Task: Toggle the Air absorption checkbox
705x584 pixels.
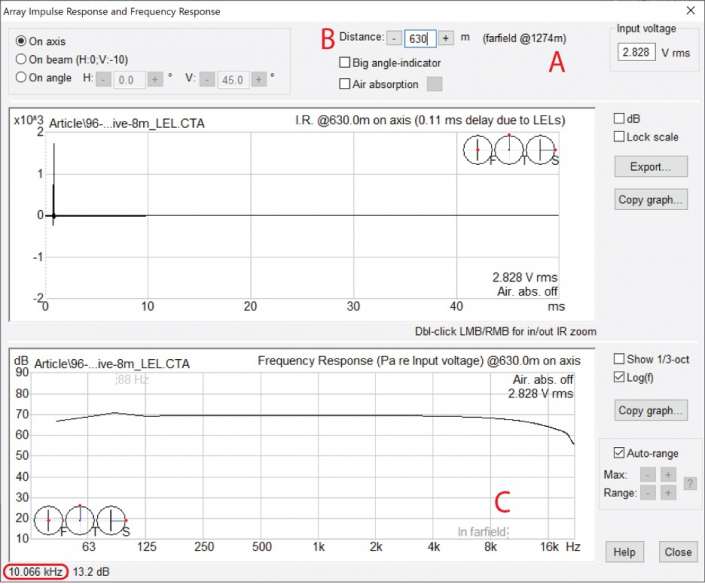Action: (x=345, y=84)
